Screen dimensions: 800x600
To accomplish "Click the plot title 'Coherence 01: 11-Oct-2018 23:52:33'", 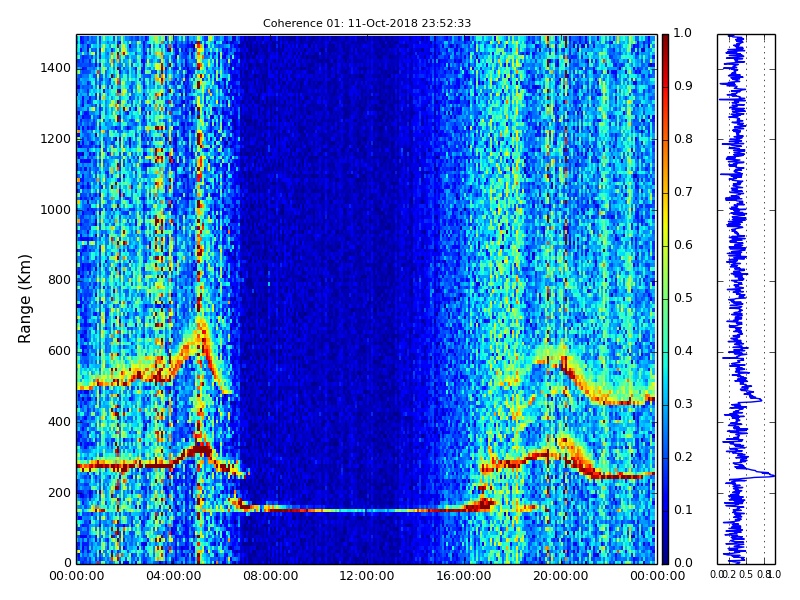I will [367, 23].
